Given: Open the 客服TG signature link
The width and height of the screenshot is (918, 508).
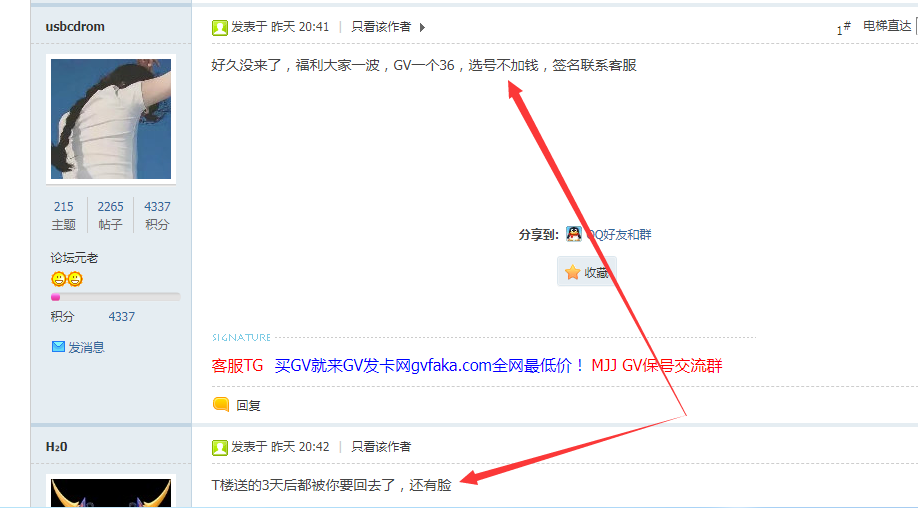Looking at the screenshot, I should pyautogui.click(x=237, y=366).
